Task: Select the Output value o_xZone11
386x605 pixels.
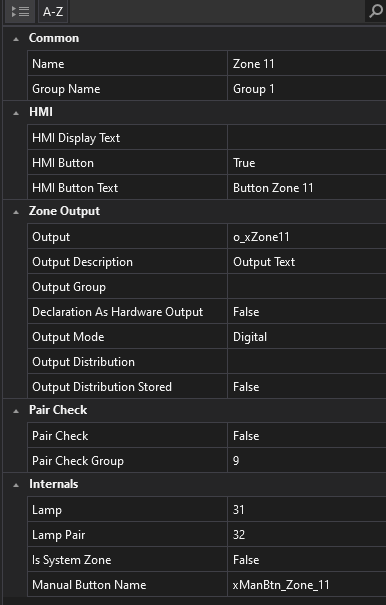Action: (307, 237)
